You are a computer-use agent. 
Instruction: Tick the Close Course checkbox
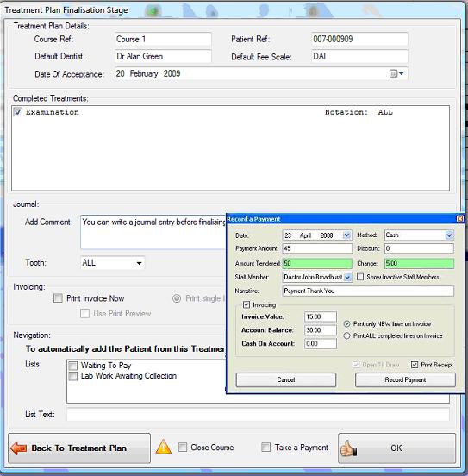(183, 448)
